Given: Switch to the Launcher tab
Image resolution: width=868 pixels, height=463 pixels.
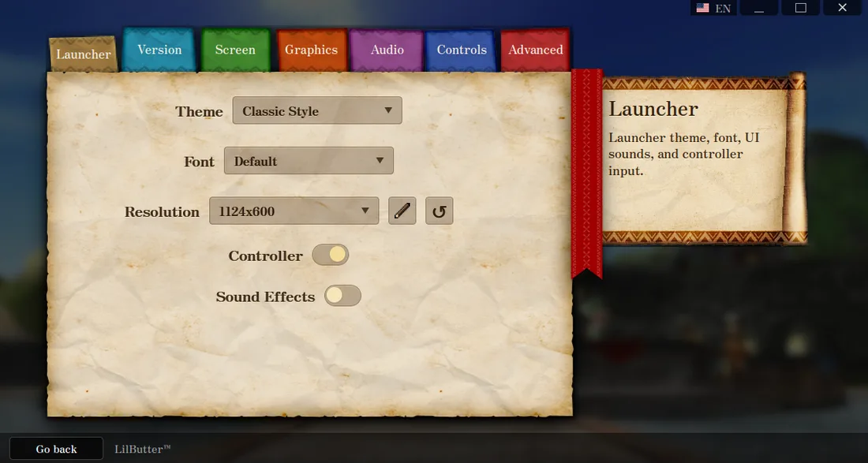Looking at the screenshot, I should pos(84,54).
